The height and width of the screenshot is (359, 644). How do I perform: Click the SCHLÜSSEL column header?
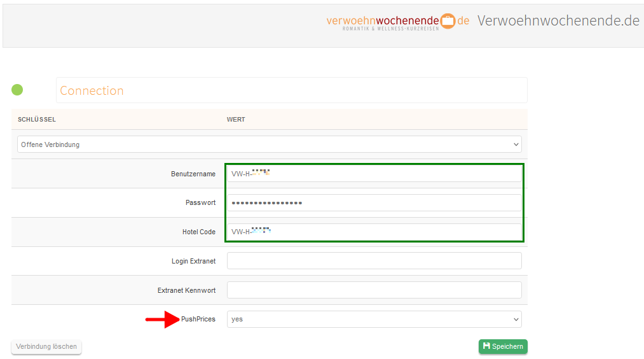[37, 120]
